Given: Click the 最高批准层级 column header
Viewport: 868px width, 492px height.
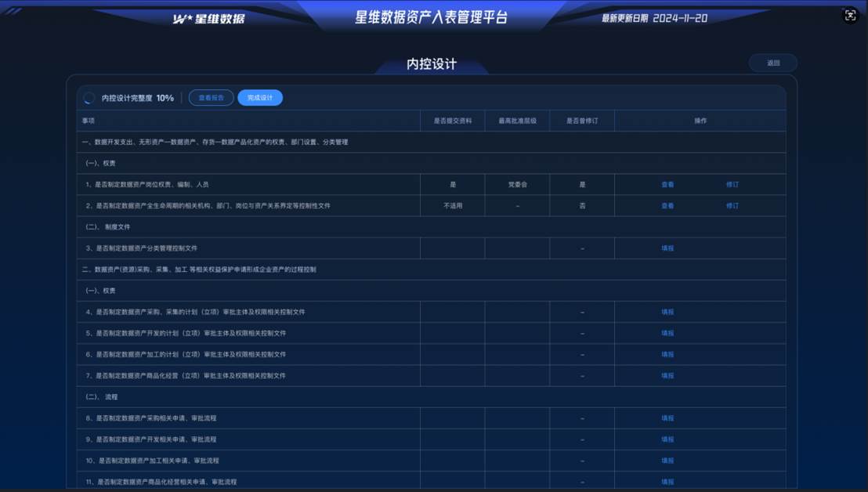Looking at the screenshot, I should 517,121.
